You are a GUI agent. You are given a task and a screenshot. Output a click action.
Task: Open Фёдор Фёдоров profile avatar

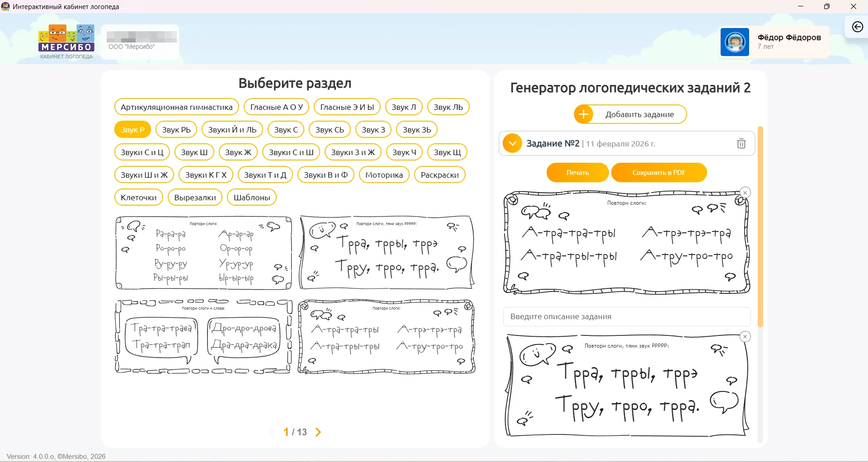pyautogui.click(x=735, y=42)
